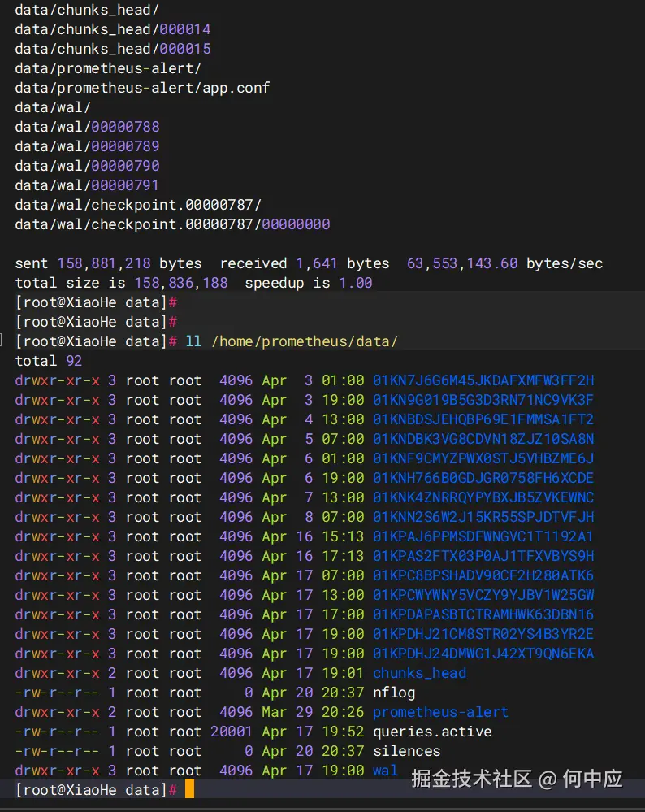Click the data/chunks_head/000015 line
The height and width of the screenshot is (812, 645).
(113, 49)
